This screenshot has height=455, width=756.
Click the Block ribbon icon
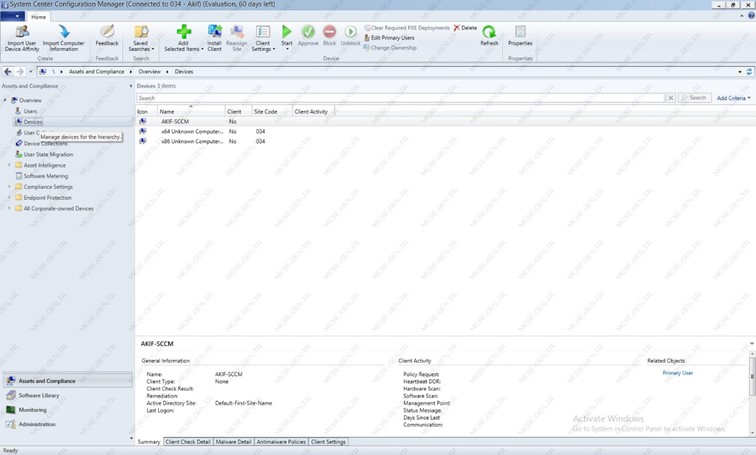tap(330, 32)
